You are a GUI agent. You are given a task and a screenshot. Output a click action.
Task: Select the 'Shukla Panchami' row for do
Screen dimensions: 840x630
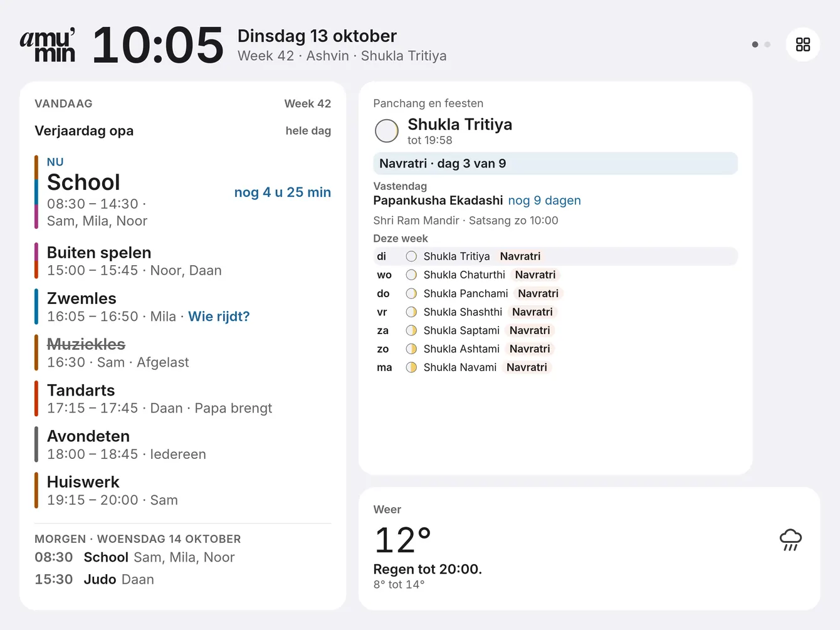[x=555, y=293]
